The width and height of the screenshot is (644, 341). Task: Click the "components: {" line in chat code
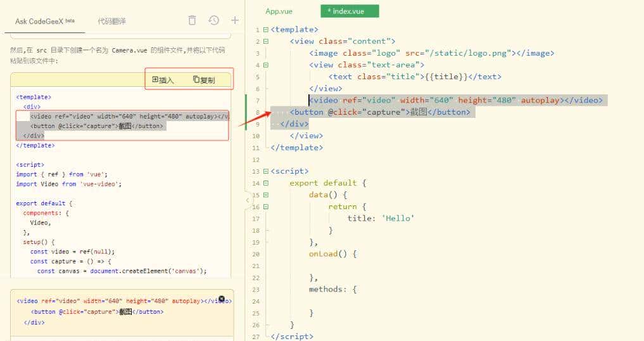[46, 213]
